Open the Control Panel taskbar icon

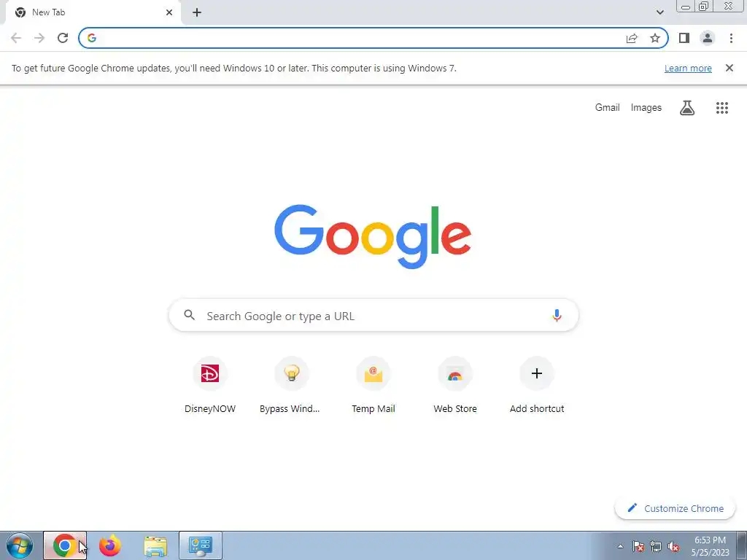coord(200,545)
